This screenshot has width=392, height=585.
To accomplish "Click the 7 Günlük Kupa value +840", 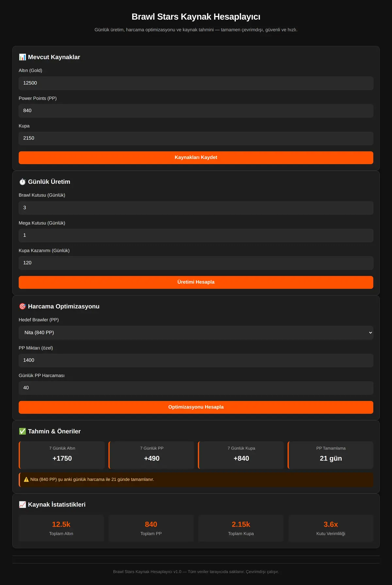I will tap(241, 458).
